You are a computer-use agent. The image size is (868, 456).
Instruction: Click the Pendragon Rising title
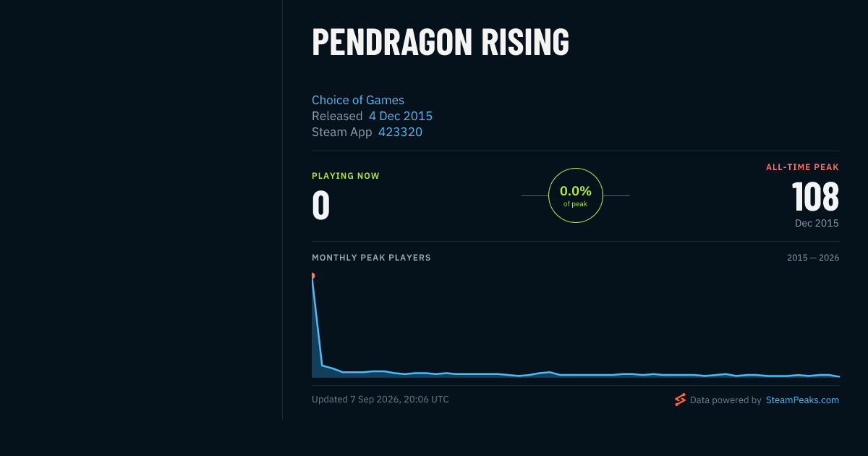tap(441, 42)
